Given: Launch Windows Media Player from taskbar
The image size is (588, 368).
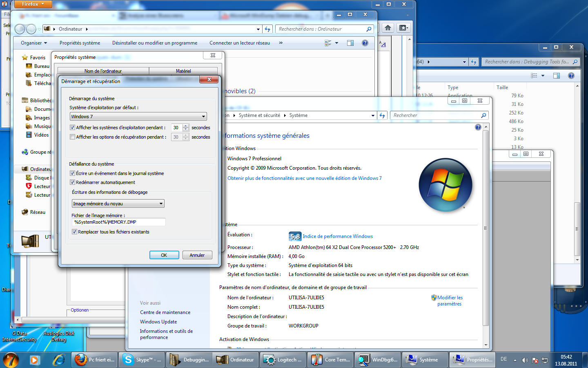Looking at the screenshot, I should 34,360.
